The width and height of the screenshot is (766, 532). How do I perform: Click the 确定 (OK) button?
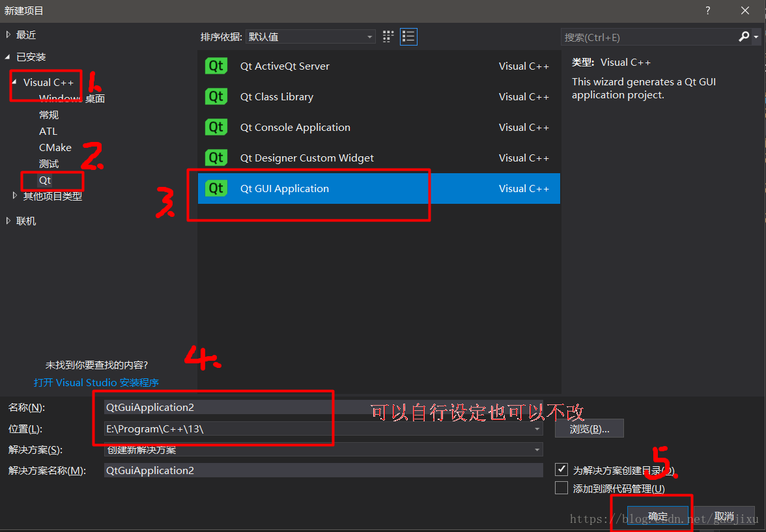click(x=658, y=516)
